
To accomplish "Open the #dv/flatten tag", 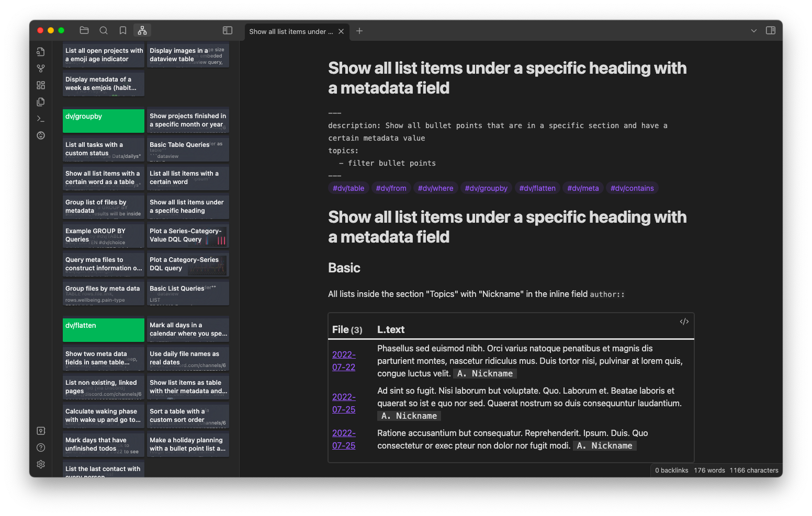I will [x=537, y=188].
